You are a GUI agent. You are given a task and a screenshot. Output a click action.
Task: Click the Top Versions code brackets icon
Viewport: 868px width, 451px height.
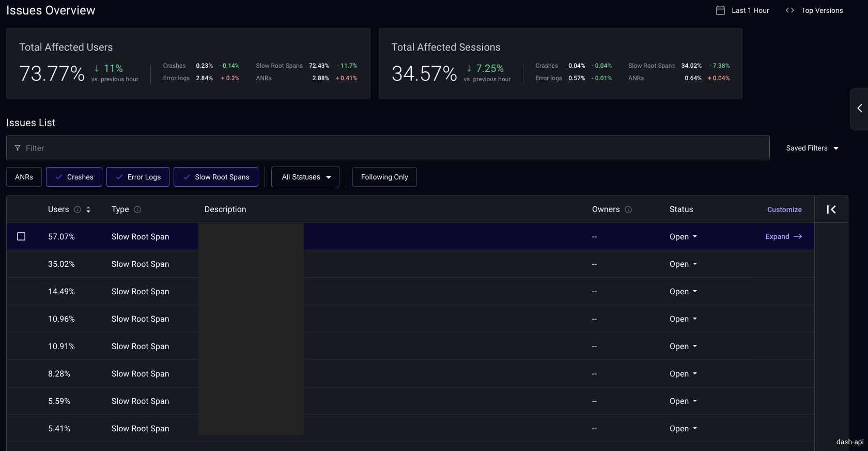click(789, 10)
